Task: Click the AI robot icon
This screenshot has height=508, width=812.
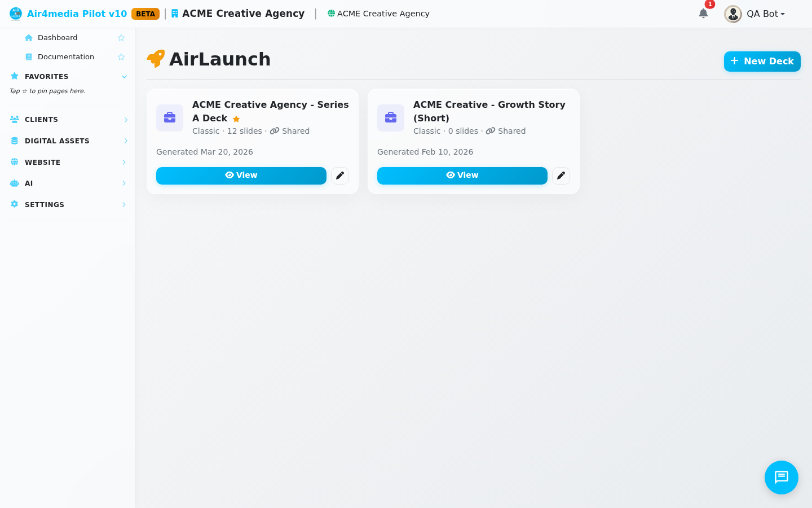Action: pyautogui.click(x=15, y=183)
